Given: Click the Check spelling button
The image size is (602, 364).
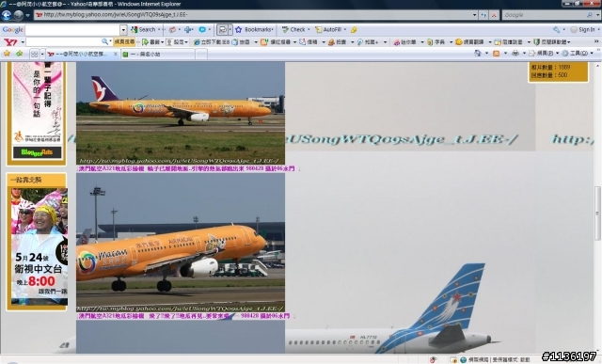Looking at the screenshot, I should pyautogui.click(x=293, y=29).
